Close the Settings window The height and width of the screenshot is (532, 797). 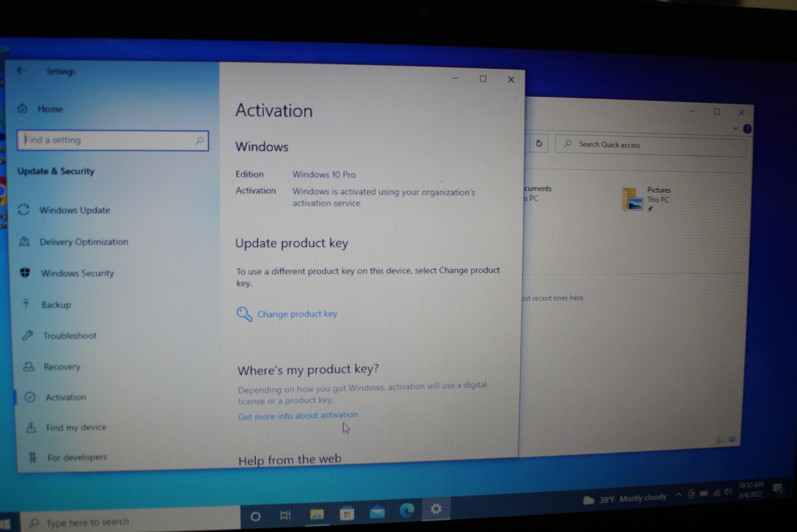[511, 80]
